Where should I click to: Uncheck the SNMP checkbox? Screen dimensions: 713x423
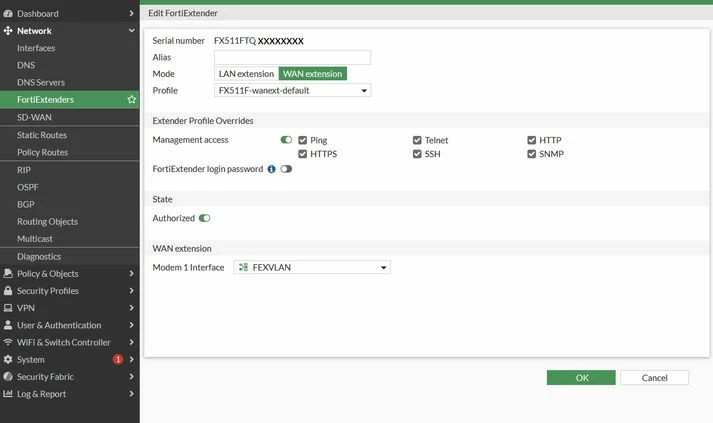[x=532, y=154]
